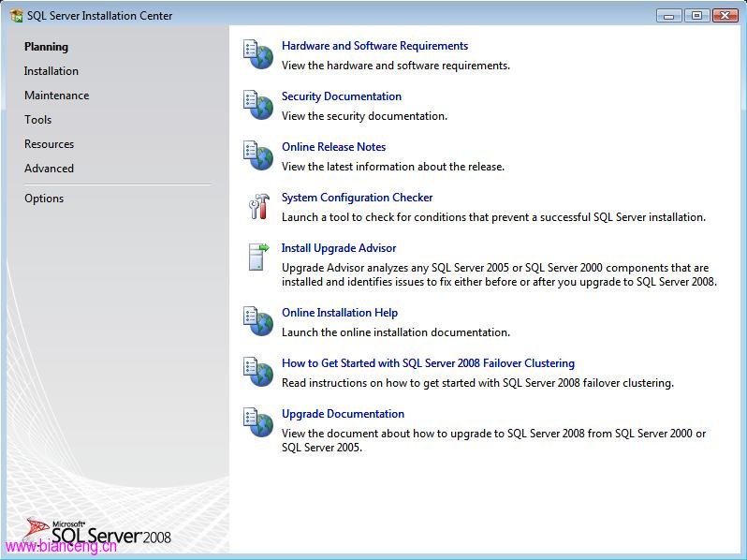The height and width of the screenshot is (560, 747).
Task: Click the Upgrade Documentation icon
Action: point(258,422)
